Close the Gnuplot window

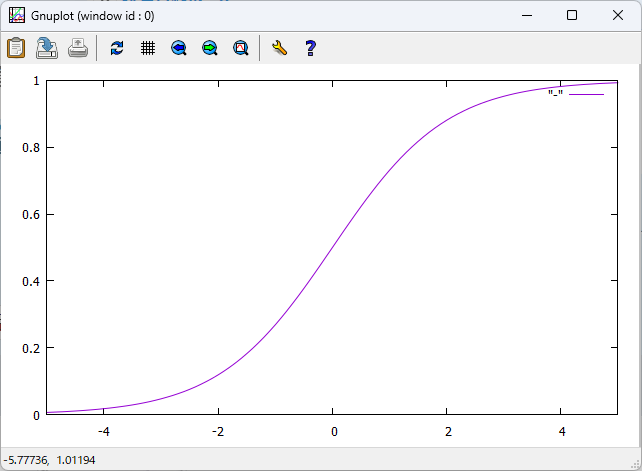tap(617, 16)
